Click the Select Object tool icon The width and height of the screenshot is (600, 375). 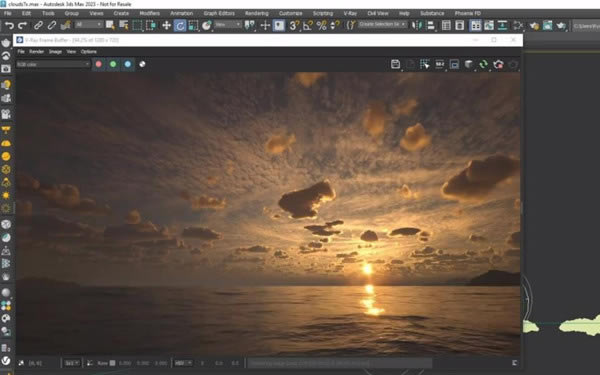point(110,26)
